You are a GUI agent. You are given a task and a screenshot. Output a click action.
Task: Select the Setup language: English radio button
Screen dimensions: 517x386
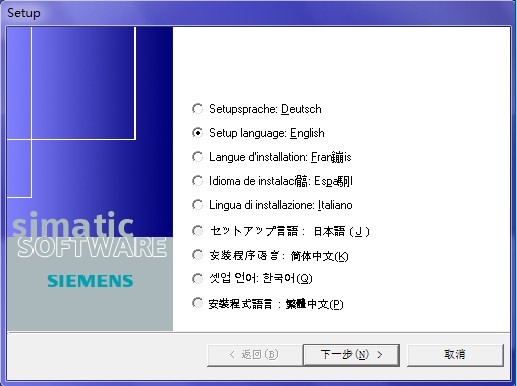coord(197,133)
